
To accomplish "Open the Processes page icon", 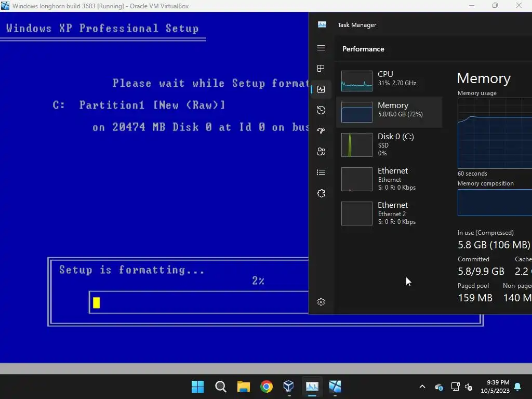I will pyautogui.click(x=321, y=69).
